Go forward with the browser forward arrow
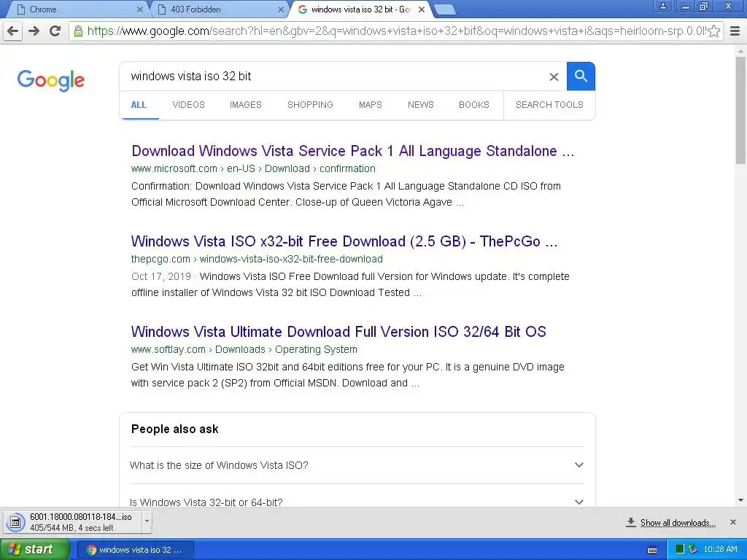Viewport: 747px width, 560px height. coord(34,31)
